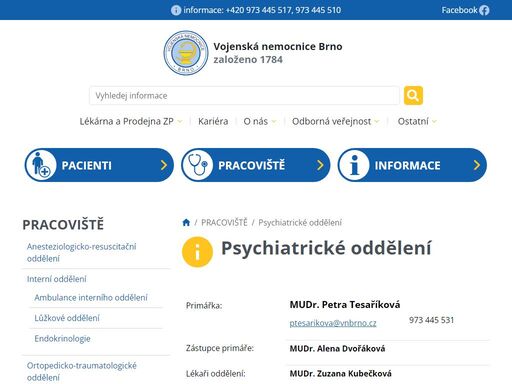Open the Lékárna a Prodejna ZP menu
Viewport: 512px width, 384px height.
pyautogui.click(x=127, y=121)
